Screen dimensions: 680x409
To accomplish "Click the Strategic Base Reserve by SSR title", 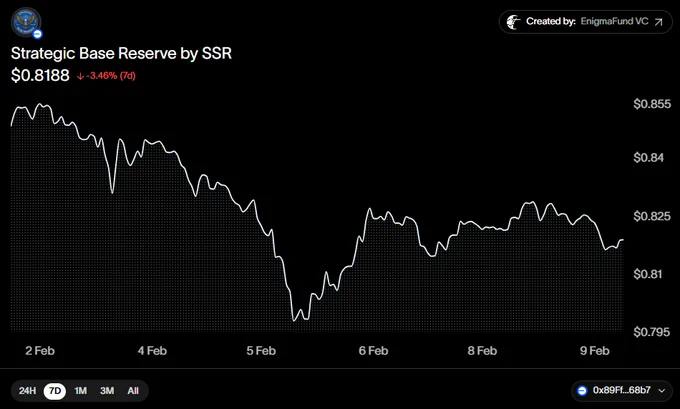I will 121,53.
